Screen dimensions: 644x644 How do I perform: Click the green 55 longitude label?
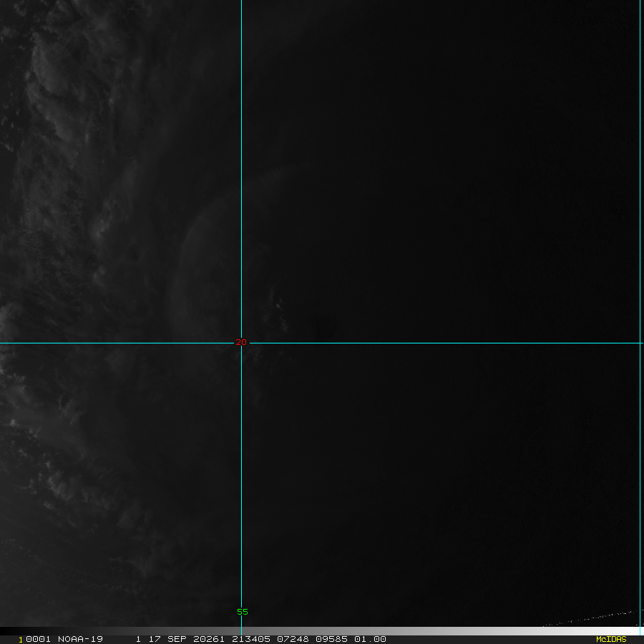243,612
